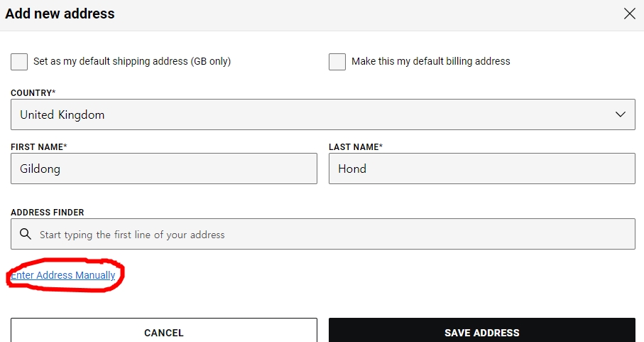This screenshot has width=644, height=342.
Task: Click the 'Add new address' dialog title
Action: [60, 14]
